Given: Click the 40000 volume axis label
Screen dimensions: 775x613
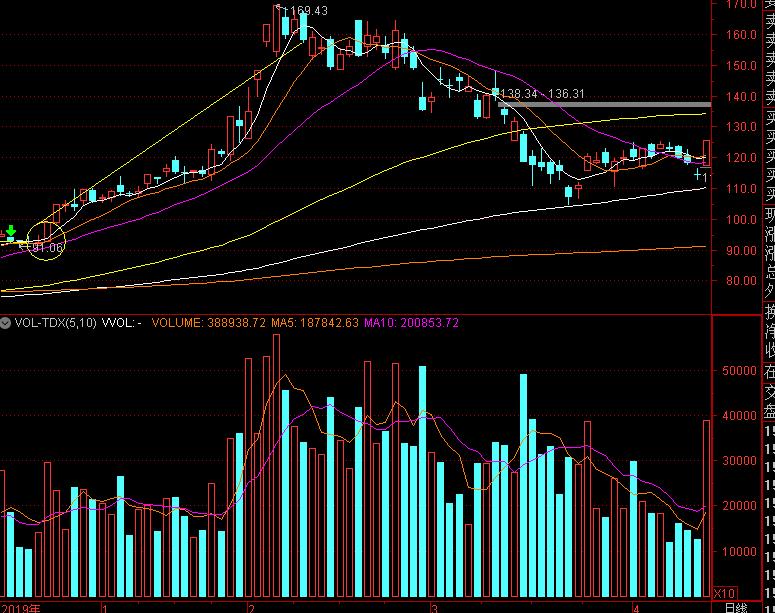Looking at the screenshot, I should [739, 416].
